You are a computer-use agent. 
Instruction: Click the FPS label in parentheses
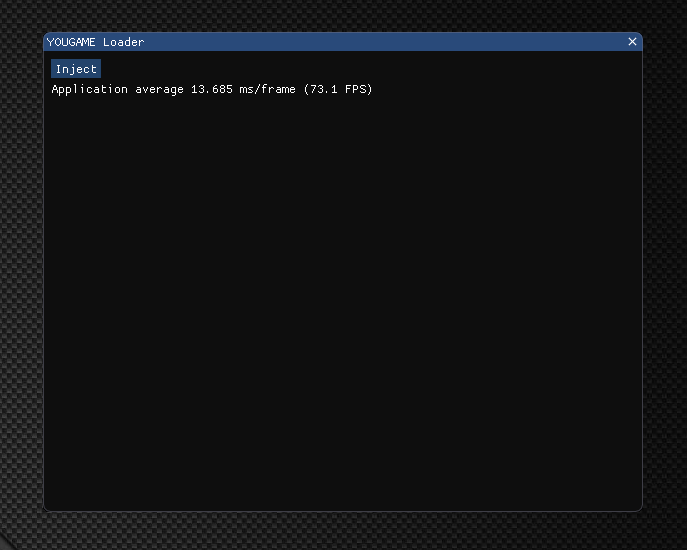click(x=355, y=89)
